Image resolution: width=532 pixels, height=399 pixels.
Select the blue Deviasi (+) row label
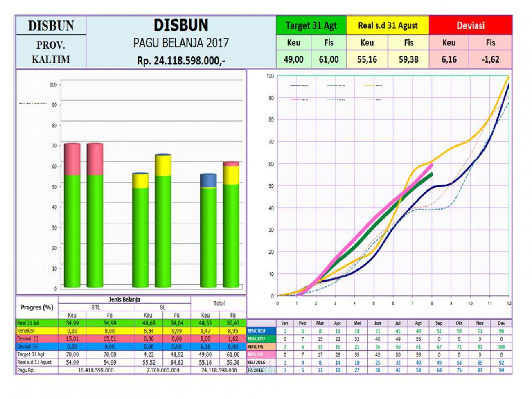37,347
